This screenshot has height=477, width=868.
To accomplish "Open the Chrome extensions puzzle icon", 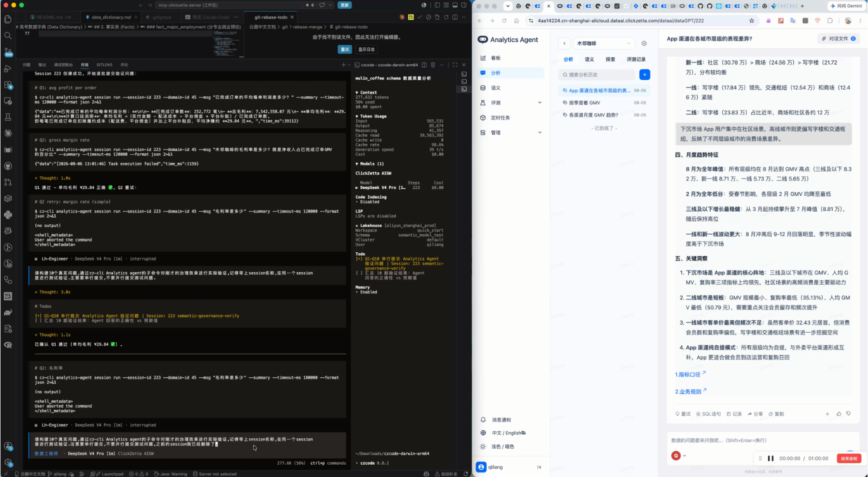I will [x=830, y=20].
